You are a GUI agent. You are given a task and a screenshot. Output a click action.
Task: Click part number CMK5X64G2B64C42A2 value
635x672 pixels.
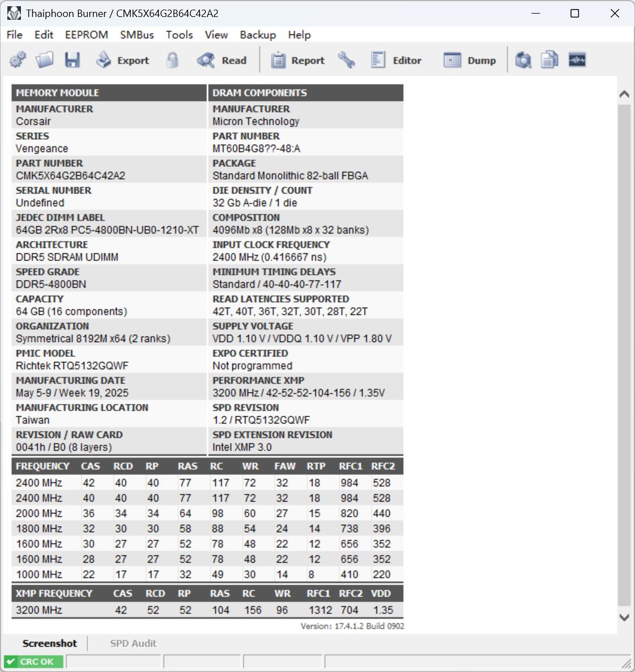70,176
